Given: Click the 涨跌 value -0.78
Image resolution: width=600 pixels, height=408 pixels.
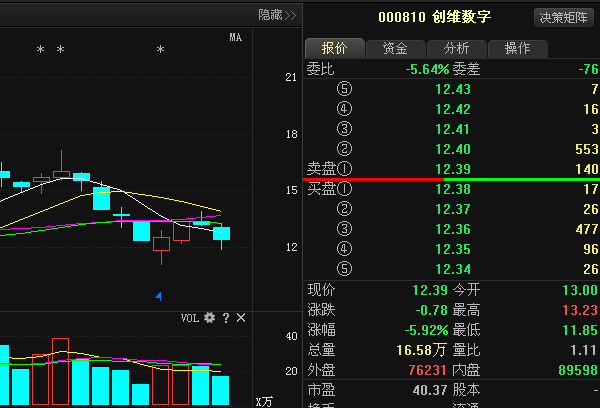Looking at the screenshot, I should [431, 310].
